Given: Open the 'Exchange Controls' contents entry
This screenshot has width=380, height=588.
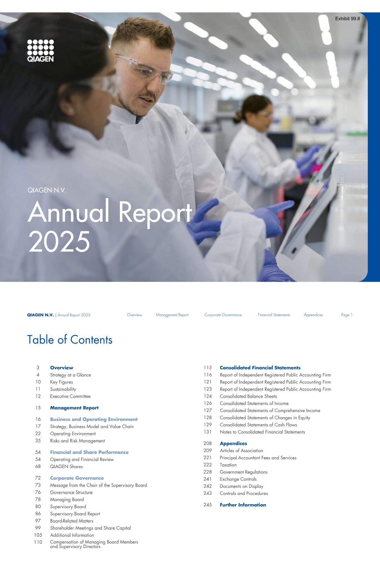Looking at the screenshot, I should point(238,479).
